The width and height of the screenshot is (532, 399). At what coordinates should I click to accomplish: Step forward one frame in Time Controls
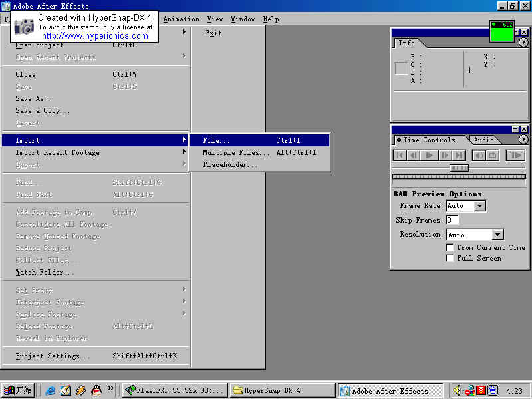tap(444, 156)
